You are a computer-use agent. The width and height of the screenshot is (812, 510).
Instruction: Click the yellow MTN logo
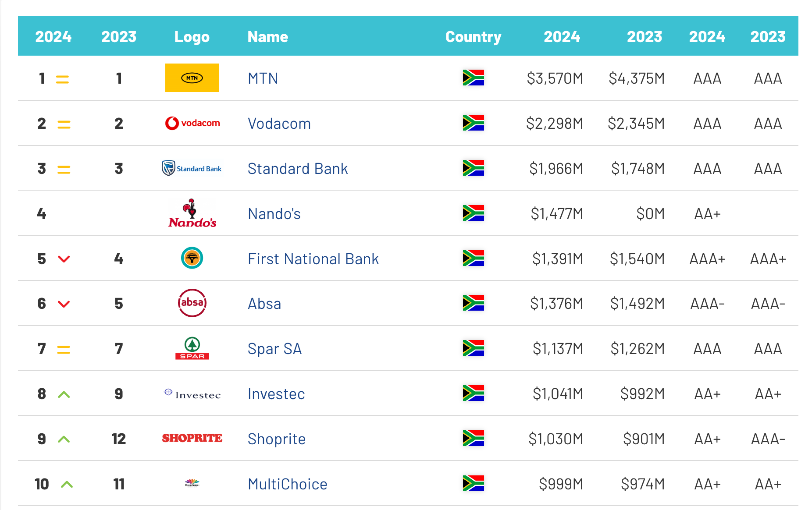(x=192, y=78)
